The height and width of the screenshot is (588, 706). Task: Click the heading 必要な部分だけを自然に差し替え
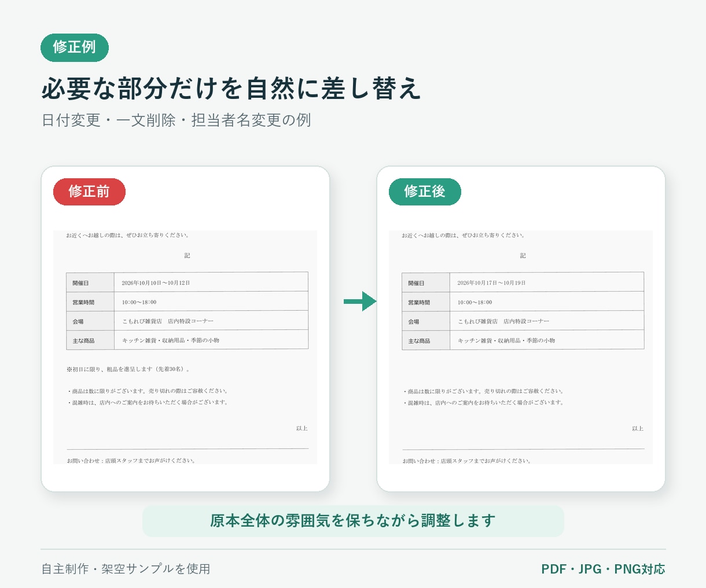pyautogui.click(x=231, y=89)
